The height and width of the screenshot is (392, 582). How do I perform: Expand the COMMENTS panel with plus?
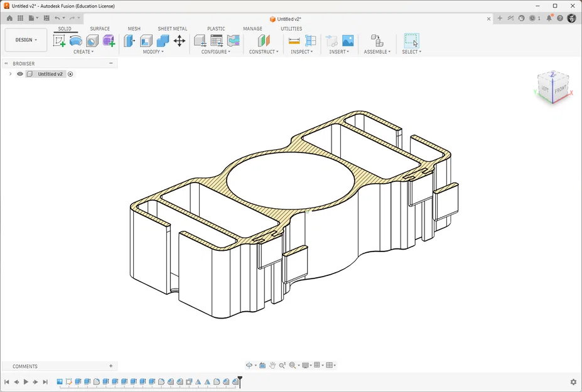tap(110, 366)
